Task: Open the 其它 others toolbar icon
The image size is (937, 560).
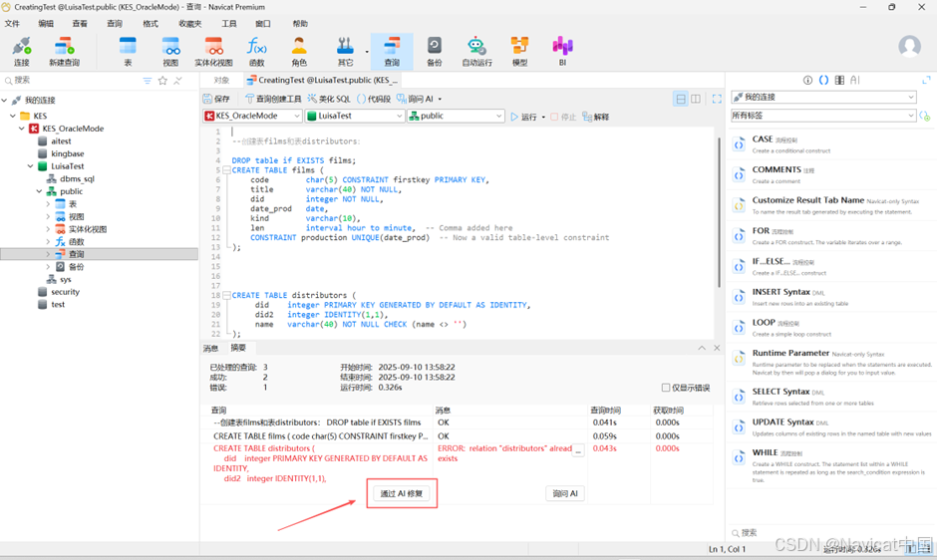Action: 345,52
